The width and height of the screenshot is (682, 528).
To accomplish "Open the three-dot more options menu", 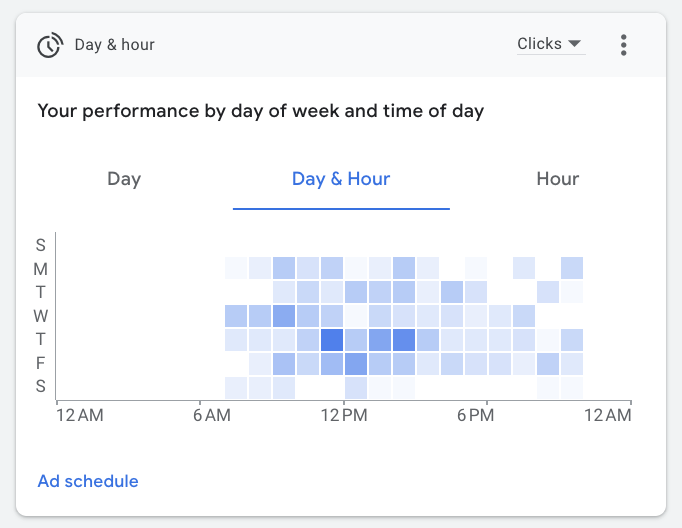I will [x=624, y=45].
